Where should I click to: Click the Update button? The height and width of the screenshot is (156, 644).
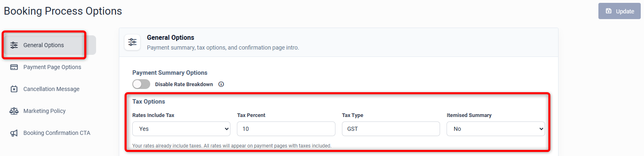click(620, 11)
